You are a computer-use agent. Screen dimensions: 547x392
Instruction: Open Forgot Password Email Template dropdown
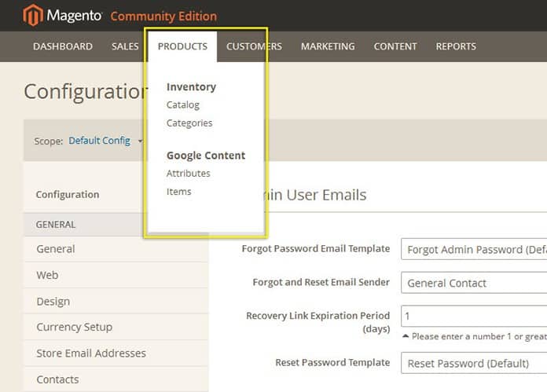point(473,250)
